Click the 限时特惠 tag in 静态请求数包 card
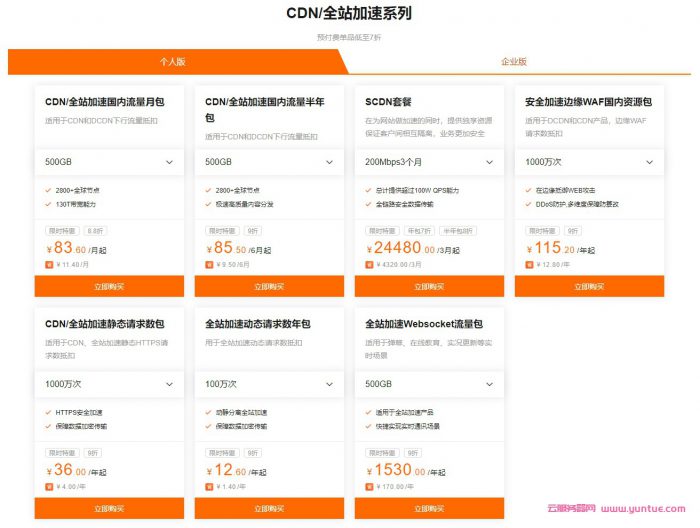Image resolution: width=700 pixels, height=528 pixels. coord(62,453)
